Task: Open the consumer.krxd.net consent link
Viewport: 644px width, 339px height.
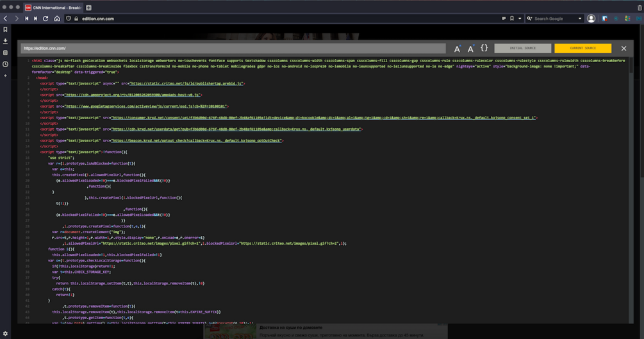Action: point(323,118)
